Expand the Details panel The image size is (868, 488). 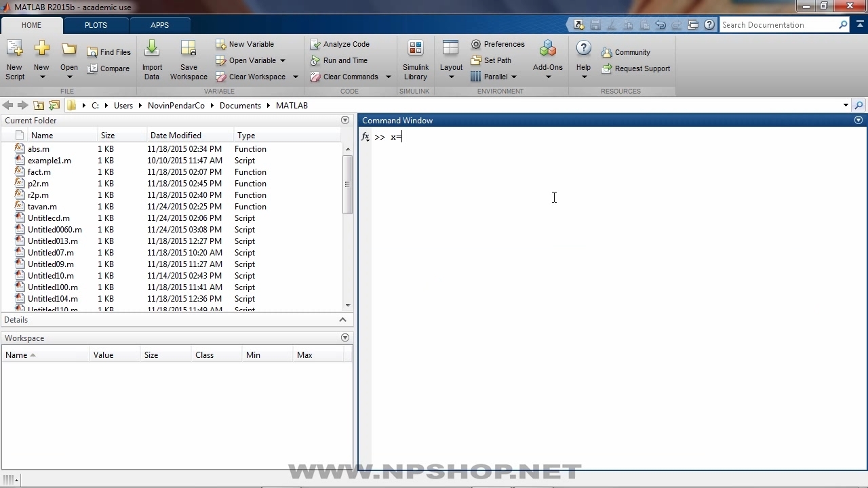[342, 320]
